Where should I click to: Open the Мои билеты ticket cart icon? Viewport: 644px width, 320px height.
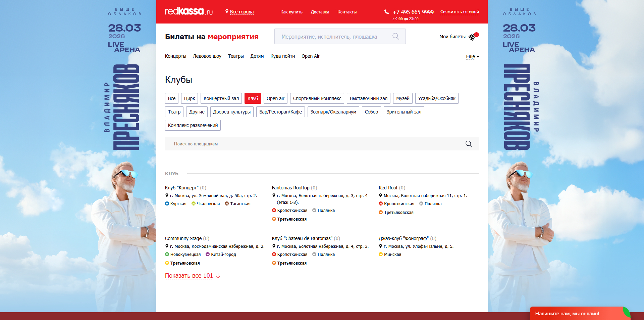[473, 37]
